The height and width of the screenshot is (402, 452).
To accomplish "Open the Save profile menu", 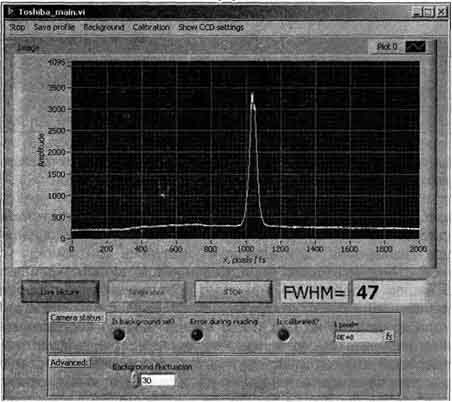I will [x=54, y=27].
